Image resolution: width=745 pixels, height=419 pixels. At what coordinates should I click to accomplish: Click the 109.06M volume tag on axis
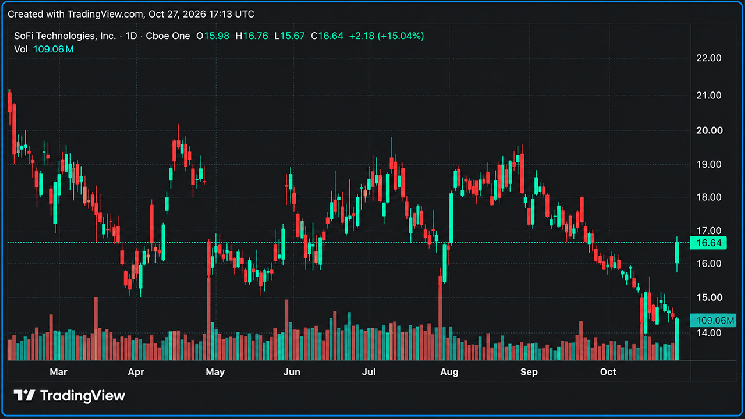713,321
